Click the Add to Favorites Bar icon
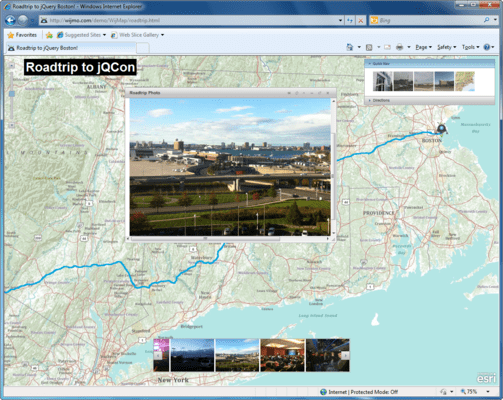 (x=49, y=35)
